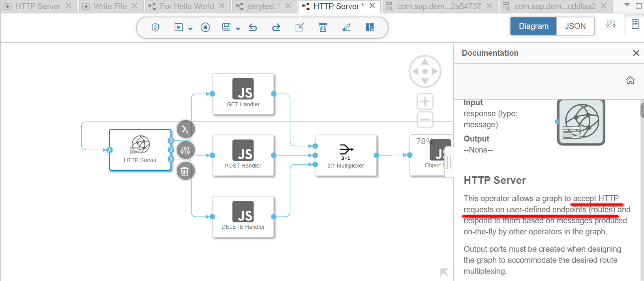Apply auto layout to the graph
The image size is (644, 281).
(x=370, y=27)
